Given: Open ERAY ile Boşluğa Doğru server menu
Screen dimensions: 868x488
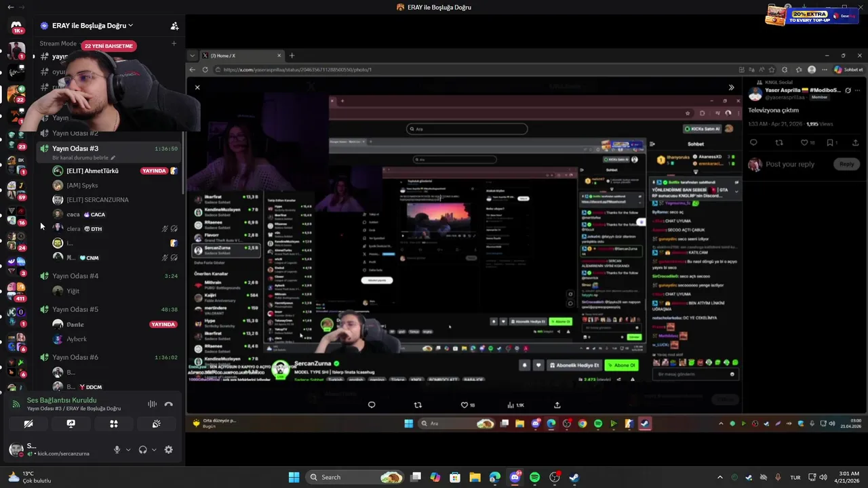Looking at the screenshot, I should pyautogui.click(x=92, y=26).
